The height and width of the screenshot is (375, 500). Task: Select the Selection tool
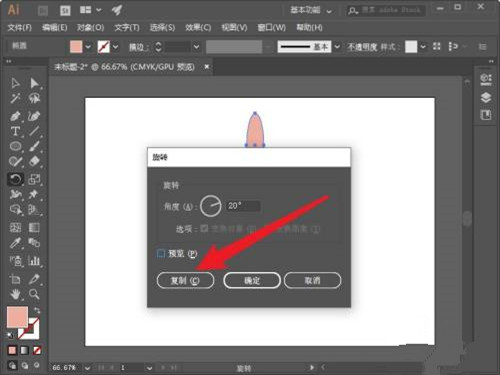[15, 83]
